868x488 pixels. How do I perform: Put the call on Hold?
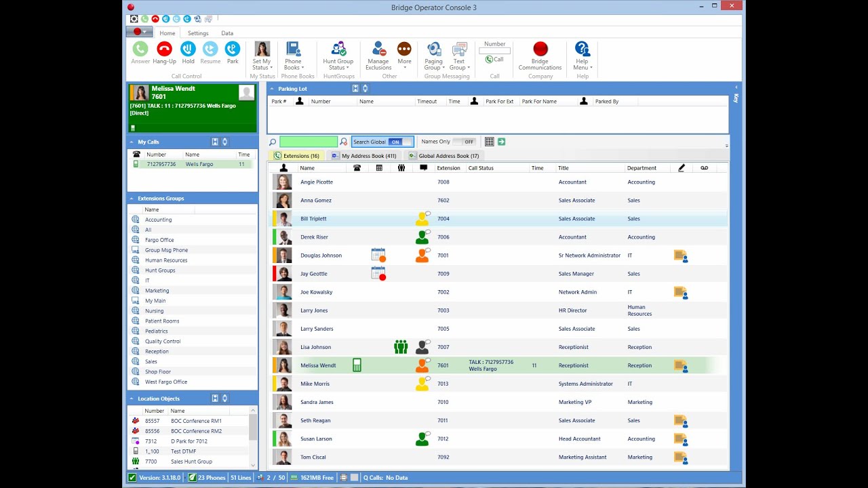(x=188, y=53)
